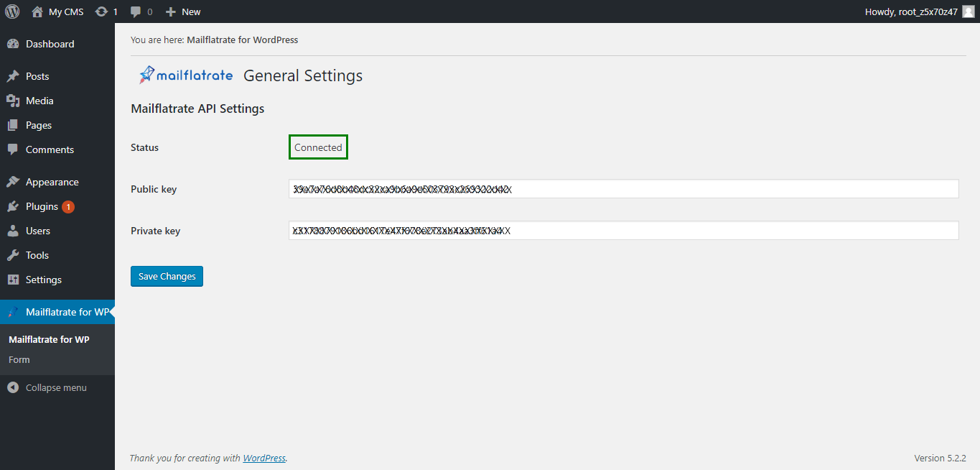980x470 pixels.
Task: Click the Status label
Action: tap(144, 147)
